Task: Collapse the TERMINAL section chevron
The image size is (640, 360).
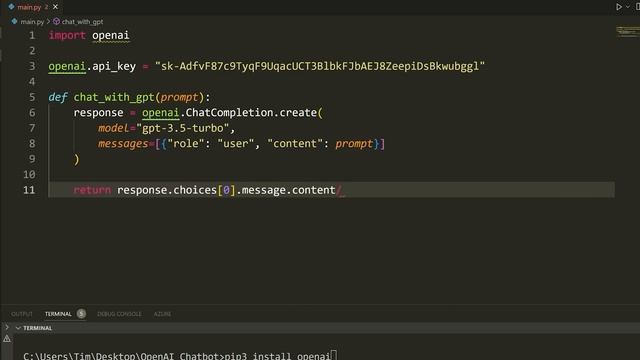Action: (x=18, y=328)
